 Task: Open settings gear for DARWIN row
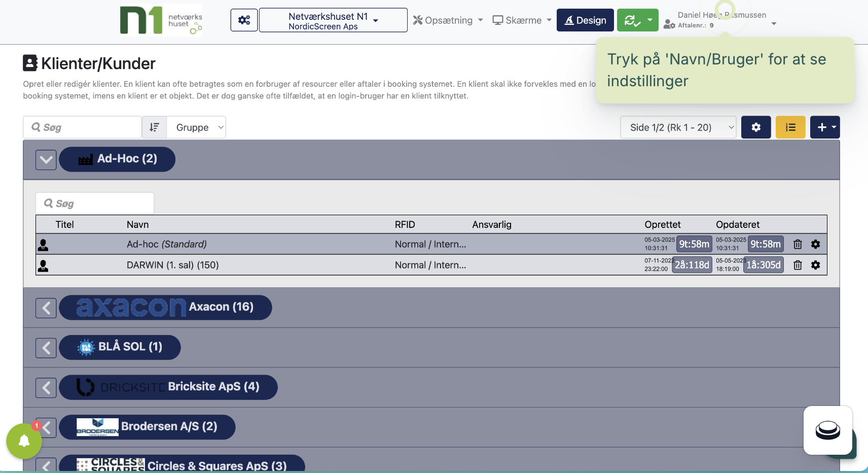[815, 265]
